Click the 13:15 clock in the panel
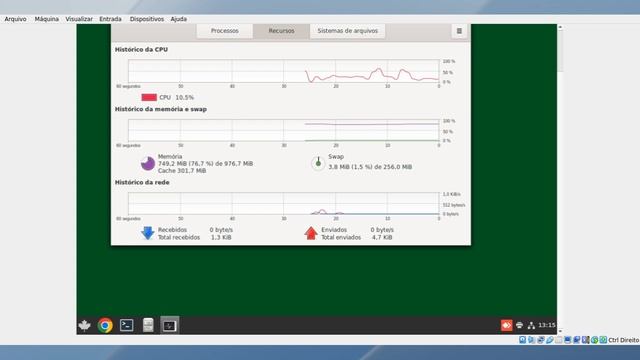The image size is (640, 360). coord(547,325)
